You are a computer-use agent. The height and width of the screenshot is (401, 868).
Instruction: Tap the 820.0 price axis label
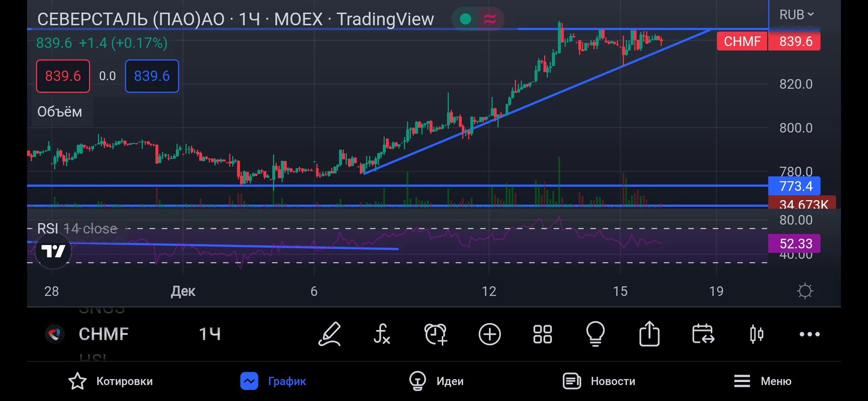click(x=796, y=84)
